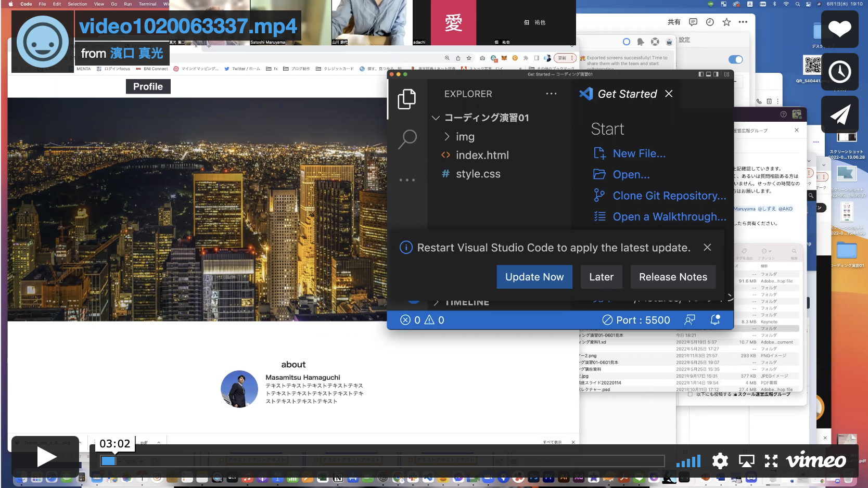Click the bookmark star in browser address bar
Image resolution: width=868 pixels, height=488 pixels.
[469, 58]
